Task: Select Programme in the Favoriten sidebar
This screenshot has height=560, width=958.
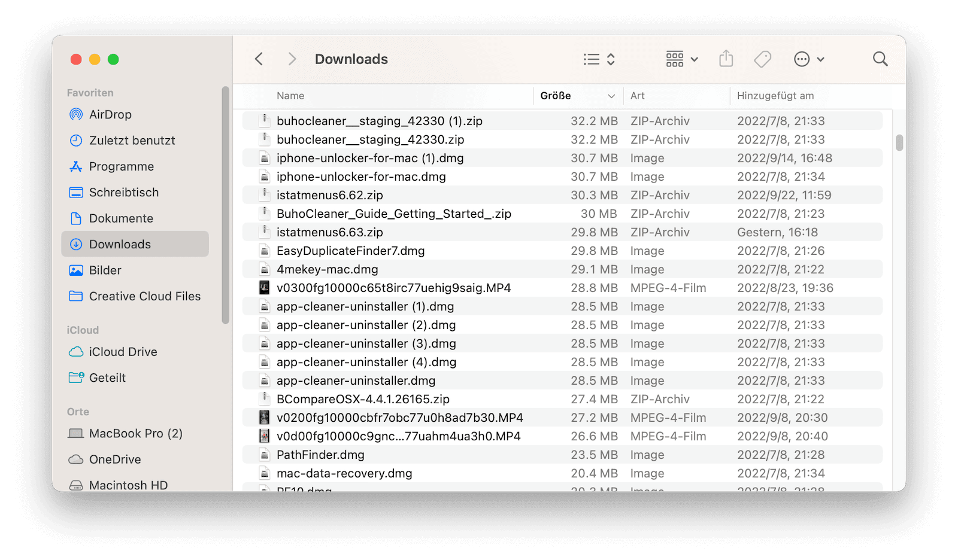Action: click(x=122, y=166)
